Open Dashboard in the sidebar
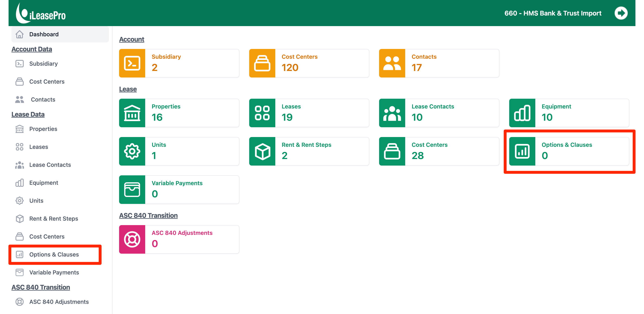 click(44, 34)
